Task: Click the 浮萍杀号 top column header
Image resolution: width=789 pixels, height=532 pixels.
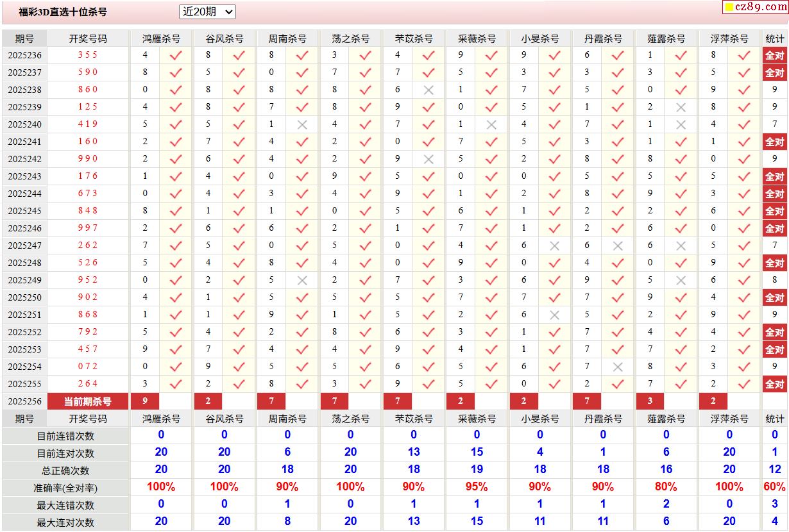Action: [729, 38]
